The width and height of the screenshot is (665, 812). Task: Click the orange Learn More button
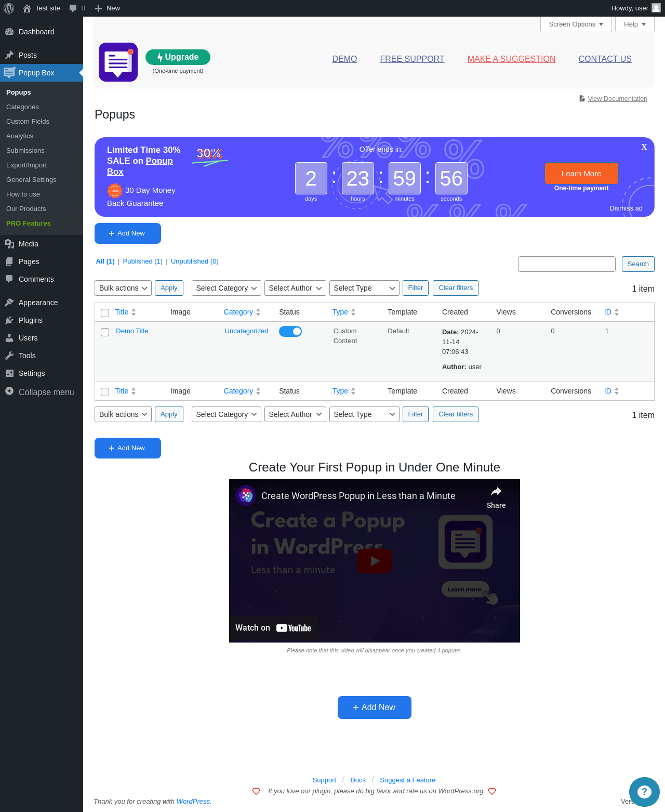pyautogui.click(x=581, y=173)
